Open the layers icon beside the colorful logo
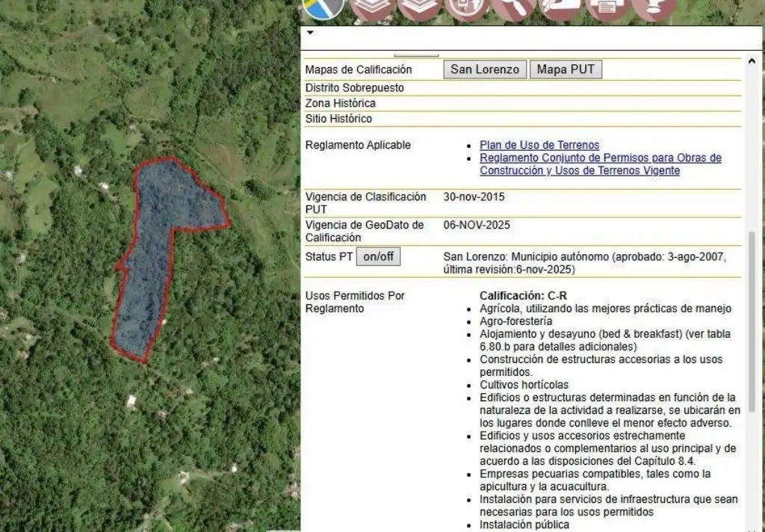The height and width of the screenshot is (532, 765). pyautogui.click(x=372, y=7)
